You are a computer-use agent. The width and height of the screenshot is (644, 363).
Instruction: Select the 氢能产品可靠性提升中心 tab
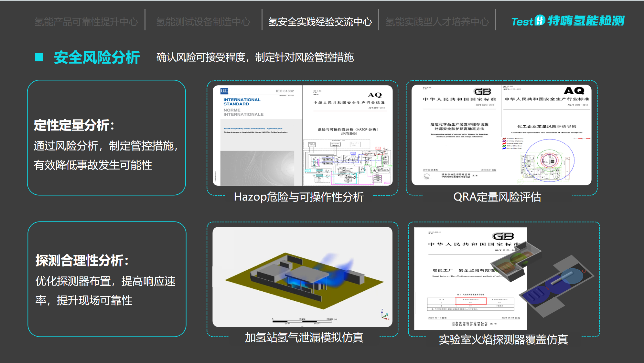[86, 22]
